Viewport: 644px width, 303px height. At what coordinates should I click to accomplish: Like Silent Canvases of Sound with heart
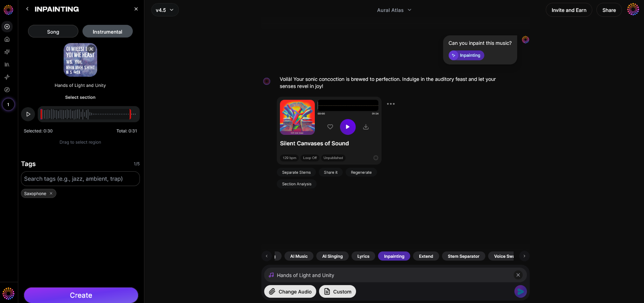pyautogui.click(x=330, y=127)
